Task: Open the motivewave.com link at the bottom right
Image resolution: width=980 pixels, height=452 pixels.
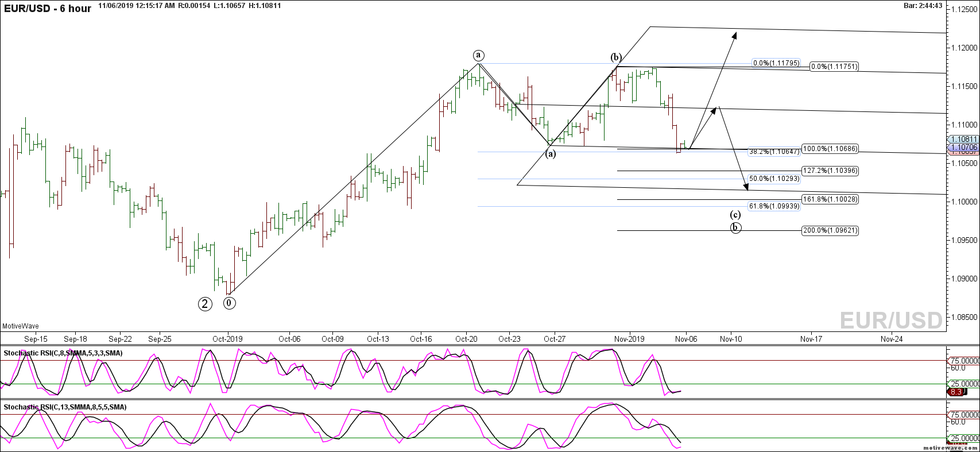Action: pyautogui.click(x=950, y=447)
